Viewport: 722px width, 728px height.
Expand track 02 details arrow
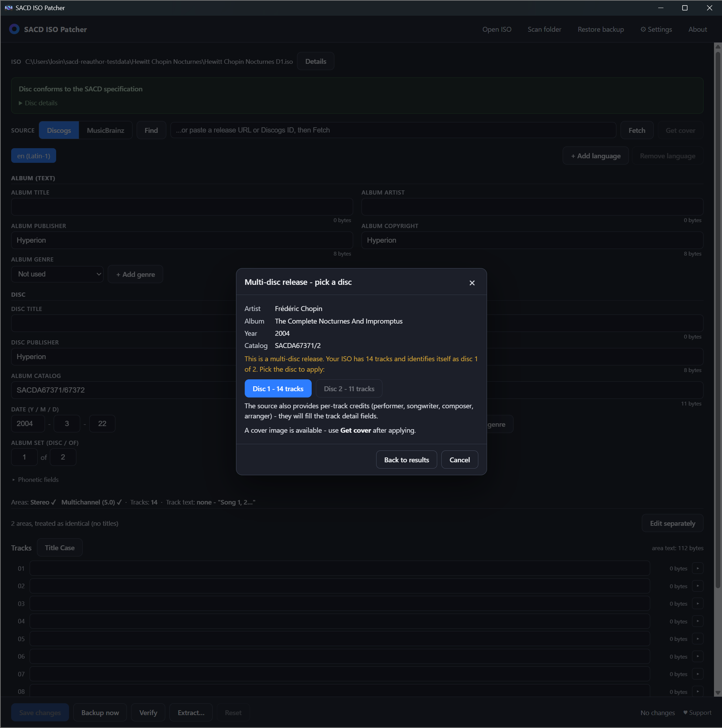click(698, 586)
